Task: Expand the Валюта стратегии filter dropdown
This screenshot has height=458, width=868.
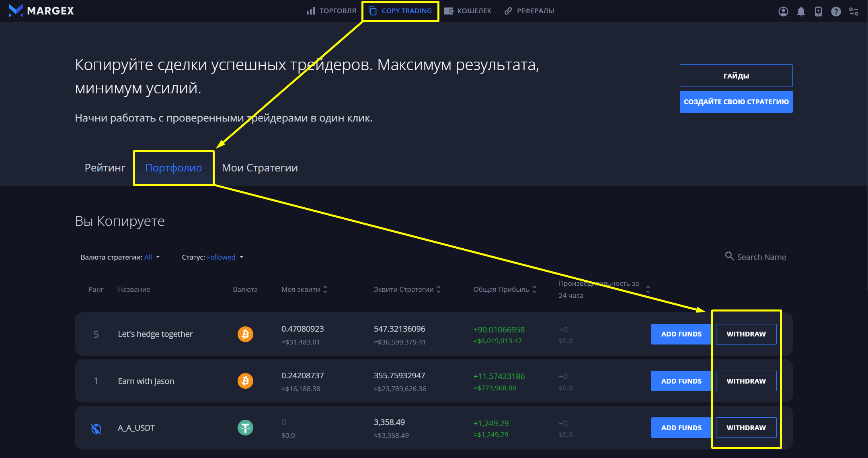Action: tap(152, 257)
